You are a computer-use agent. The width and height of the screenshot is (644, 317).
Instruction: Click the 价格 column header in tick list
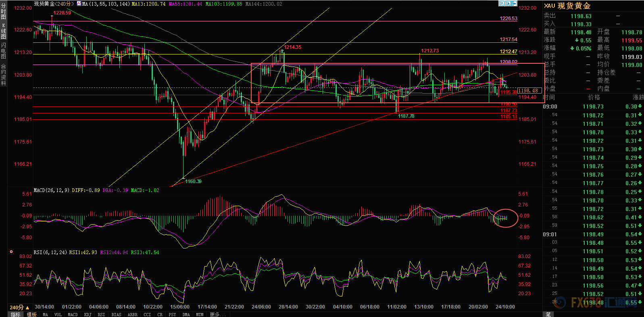click(x=594, y=97)
